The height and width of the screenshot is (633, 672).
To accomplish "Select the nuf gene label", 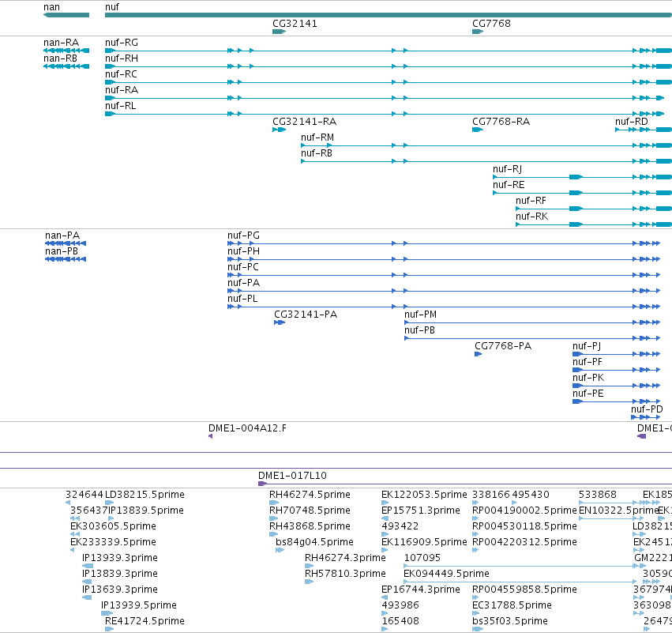I will point(112,7).
